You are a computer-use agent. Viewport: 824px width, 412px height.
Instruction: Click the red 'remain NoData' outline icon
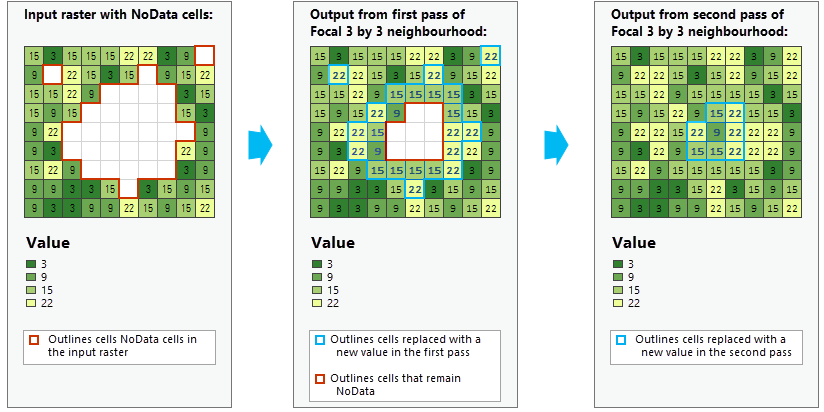click(x=320, y=379)
